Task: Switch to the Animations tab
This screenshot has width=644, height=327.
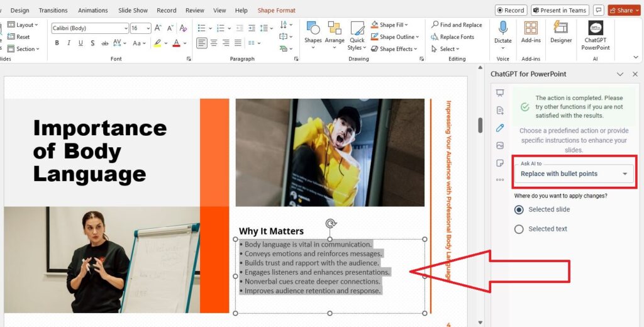Action: click(x=93, y=10)
